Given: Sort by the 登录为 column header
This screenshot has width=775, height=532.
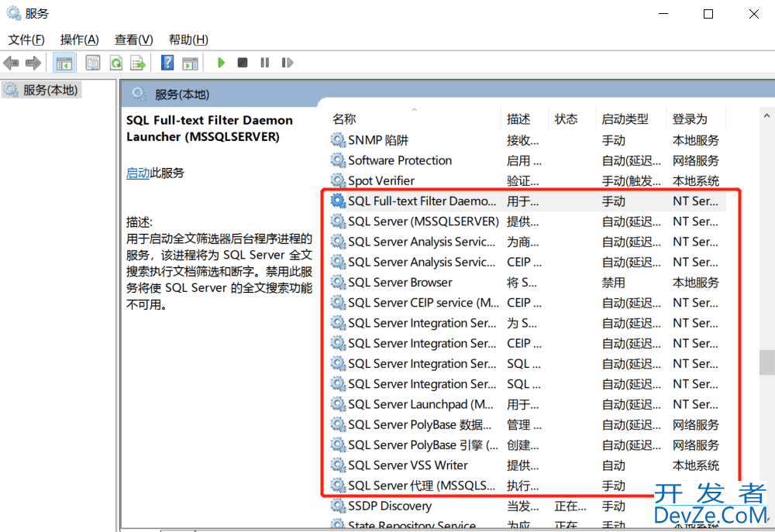Looking at the screenshot, I should click(690, 119).
